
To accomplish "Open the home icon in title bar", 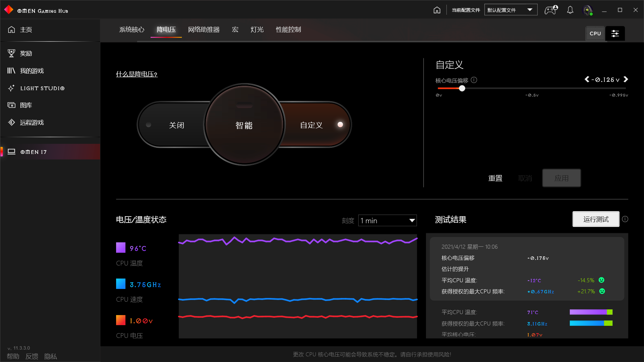I will (437, 10).
